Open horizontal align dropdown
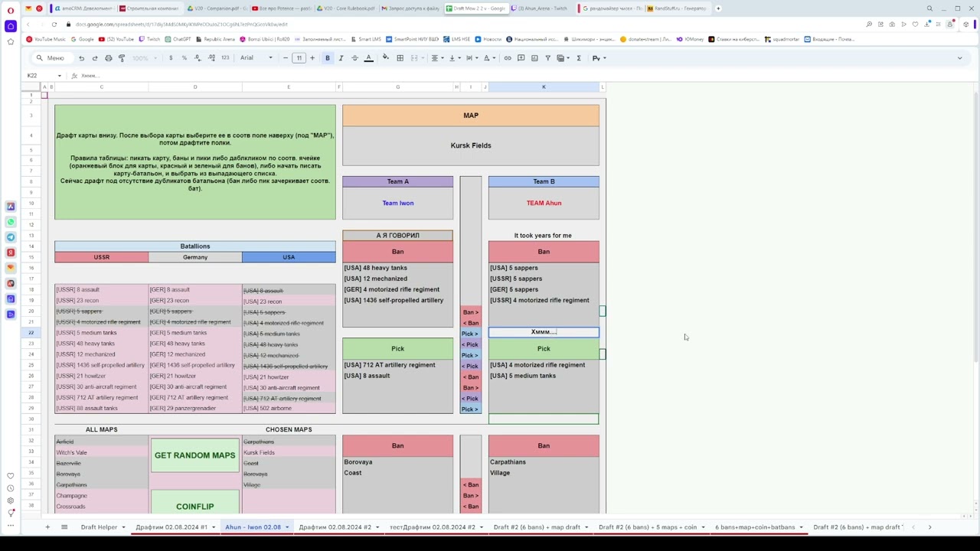 (x=436, y=58)
